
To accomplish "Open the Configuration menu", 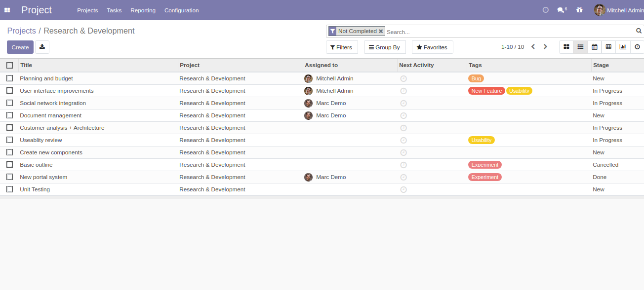I will pos(181,10).
